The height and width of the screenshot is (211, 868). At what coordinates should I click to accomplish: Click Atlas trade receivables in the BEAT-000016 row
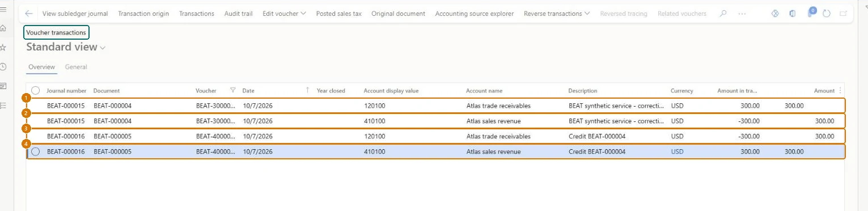click(498, 136)
